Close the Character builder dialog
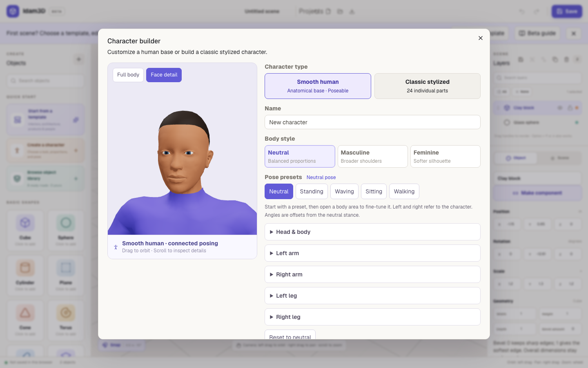 (480, 38)
